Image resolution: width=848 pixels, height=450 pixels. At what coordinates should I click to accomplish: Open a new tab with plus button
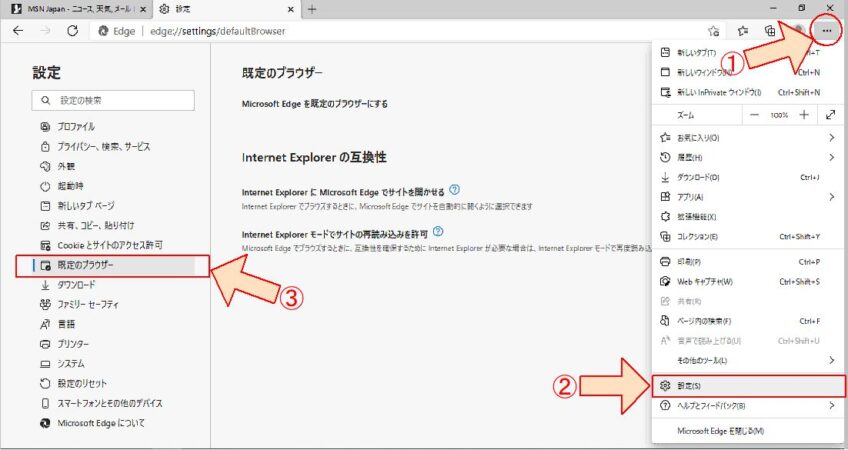point(312,9)
